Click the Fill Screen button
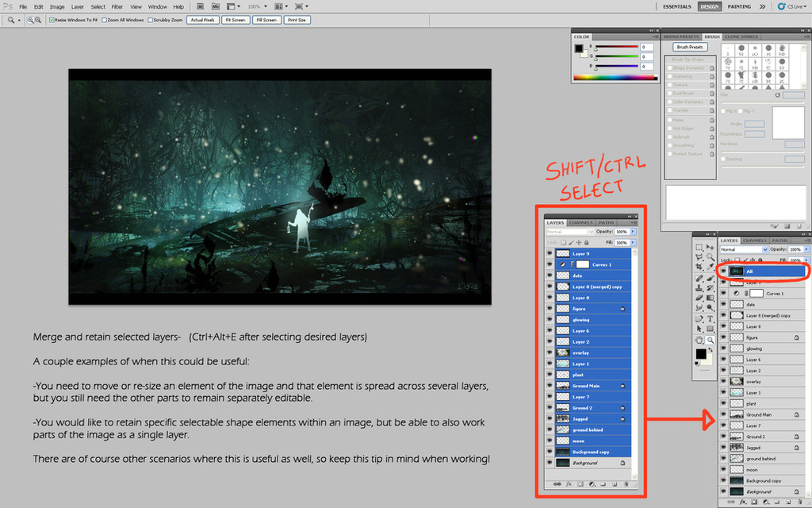Viewport: 812px width, 508px height. 266,20
